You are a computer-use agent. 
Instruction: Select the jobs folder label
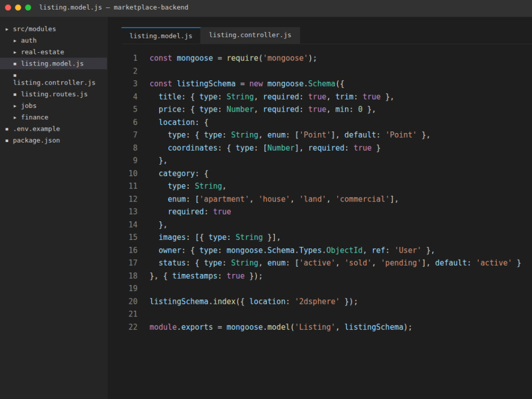29,105
